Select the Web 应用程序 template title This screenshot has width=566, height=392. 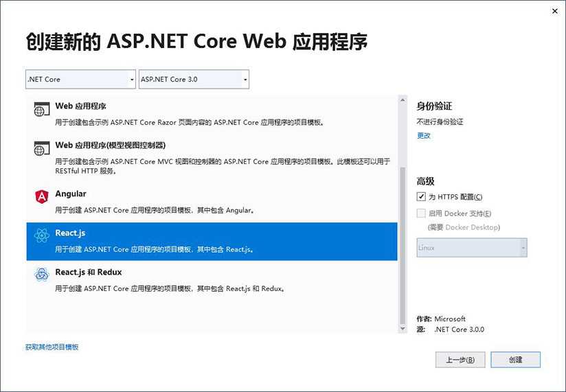80,106
